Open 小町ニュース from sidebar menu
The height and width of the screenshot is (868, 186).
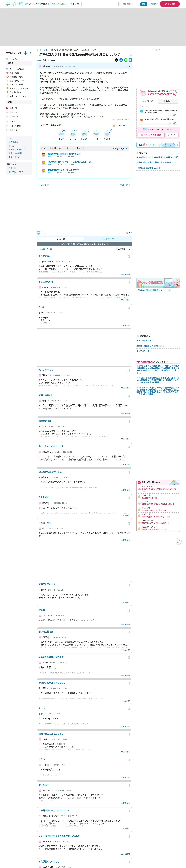(15, 113)
